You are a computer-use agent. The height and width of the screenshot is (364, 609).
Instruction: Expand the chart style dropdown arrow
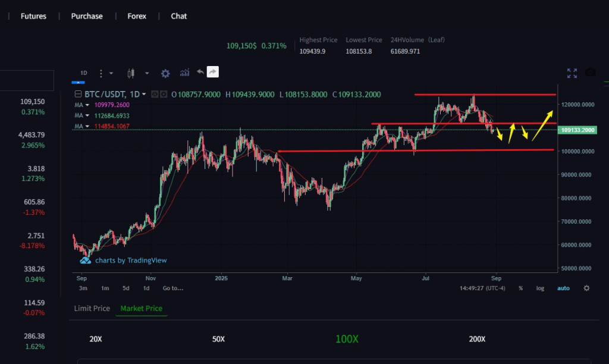(x=146, y=73)
